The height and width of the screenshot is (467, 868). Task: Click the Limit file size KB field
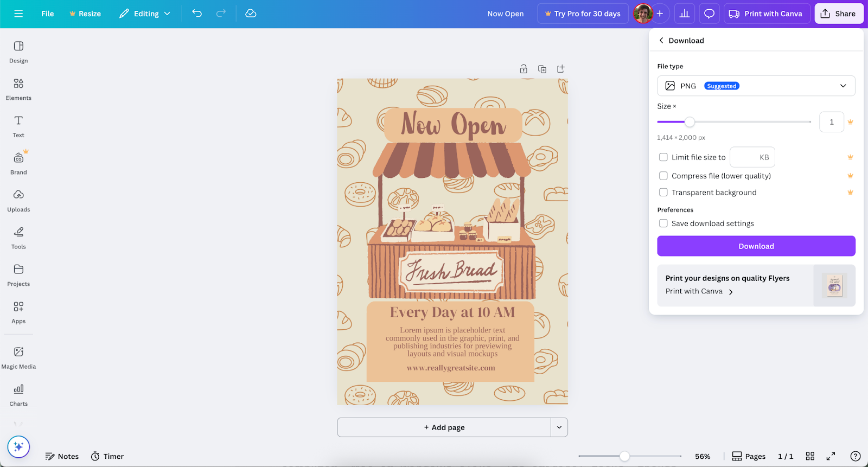(752, 157)
